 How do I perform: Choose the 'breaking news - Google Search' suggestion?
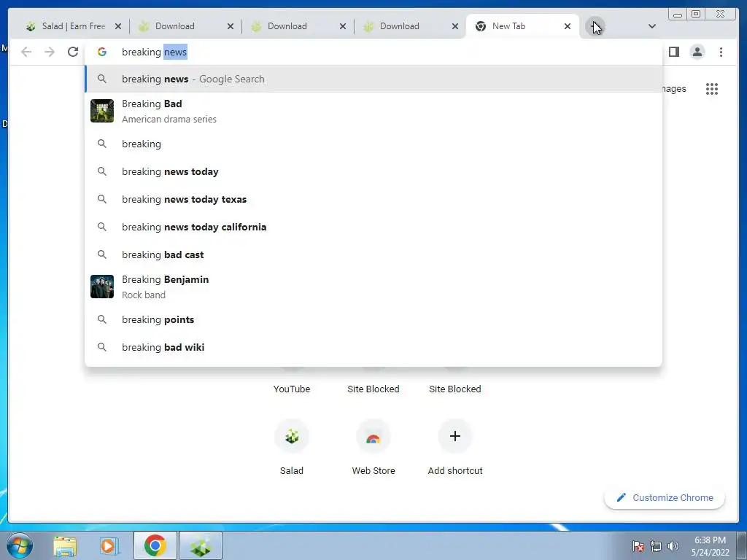pos(373,79)
